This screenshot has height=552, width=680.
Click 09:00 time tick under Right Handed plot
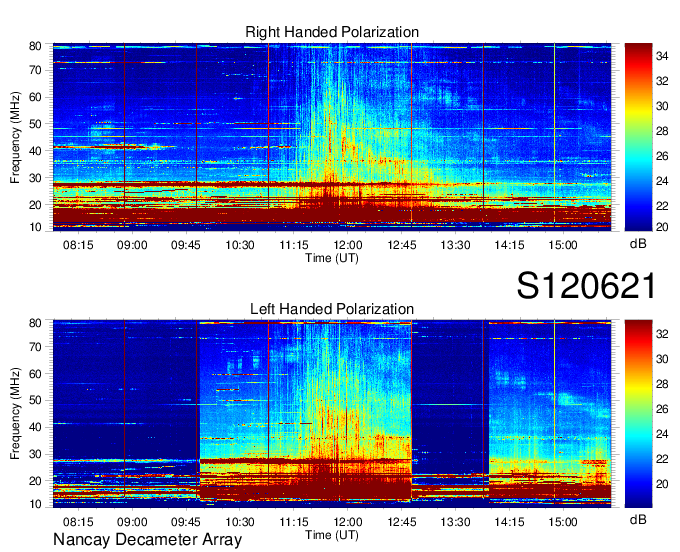132,245
